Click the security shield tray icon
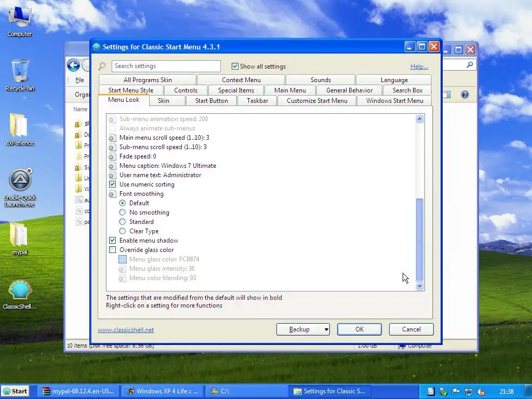Screen dimensions: 532x399 click(443, 392)
